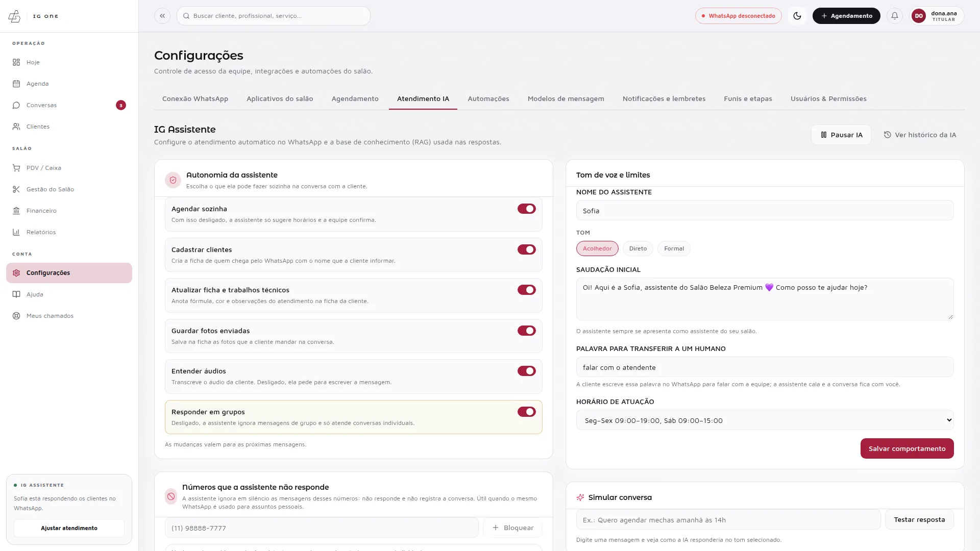Select the Formal tone chip
The height and width of the screenshot is (551, 980).
(674, 248)
